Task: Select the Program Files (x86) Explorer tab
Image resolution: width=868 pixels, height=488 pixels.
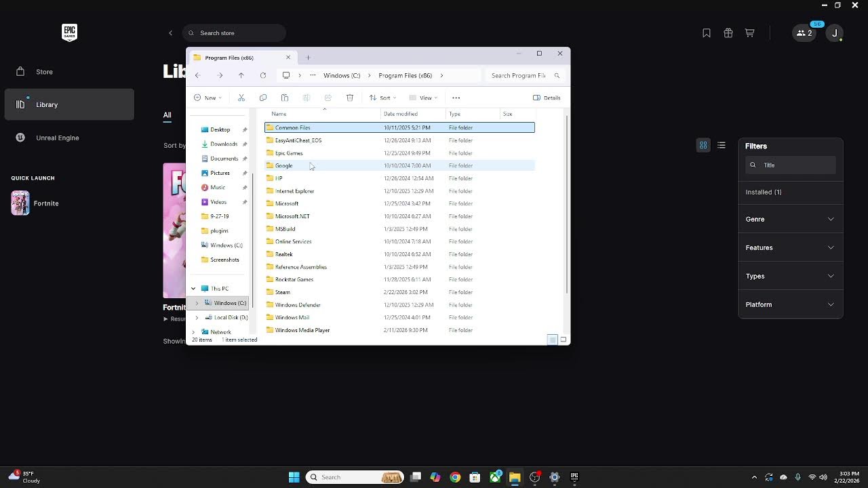Action: [242, 58]
